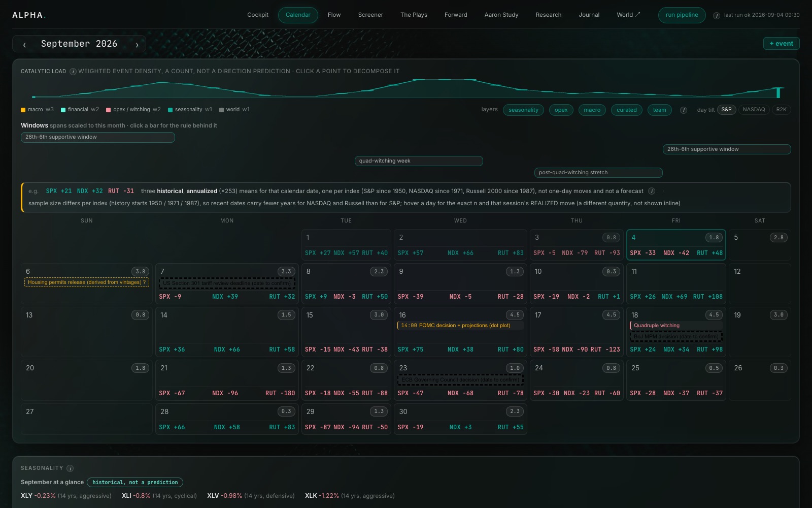Click XLY -0.23% seasonality entry
The width and height of the screenshot is (812, 508).
[66, 496]
